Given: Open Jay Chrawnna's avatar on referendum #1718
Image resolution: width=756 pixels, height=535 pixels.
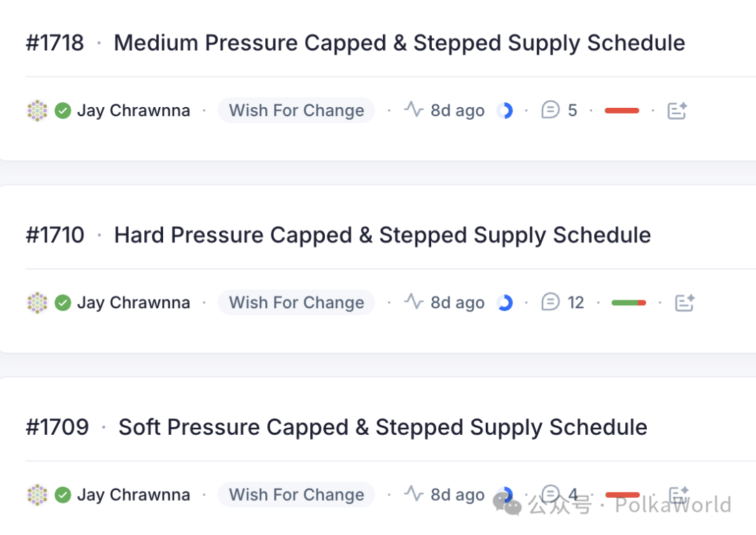Looking at the screenshot, I should click(x=37, y=111).
